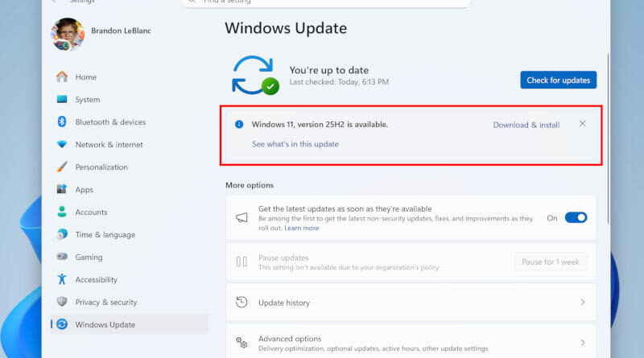Open System settings page
Viewport: 644px width, 358px height.
point(130,99)
